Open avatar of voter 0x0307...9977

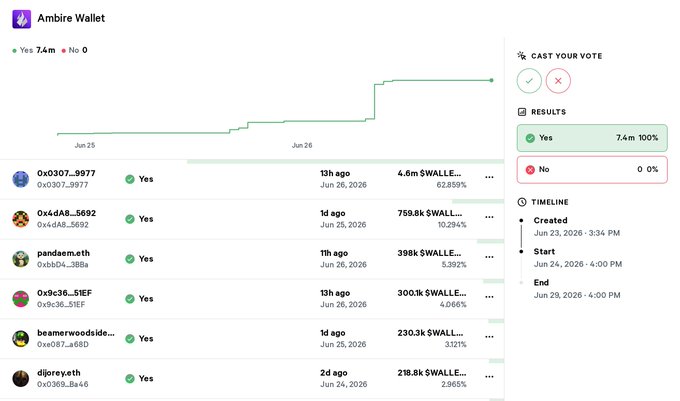(x=20, y=179)
